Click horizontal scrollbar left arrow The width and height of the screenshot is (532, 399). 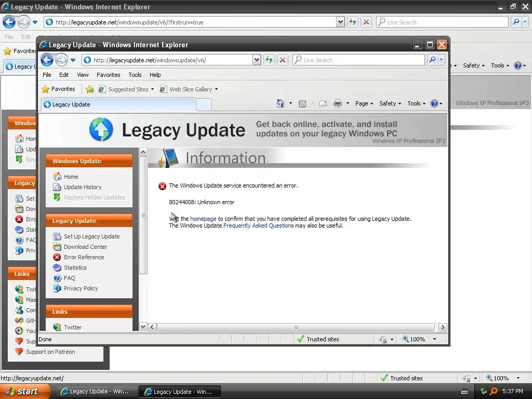[x=152, y=327]
